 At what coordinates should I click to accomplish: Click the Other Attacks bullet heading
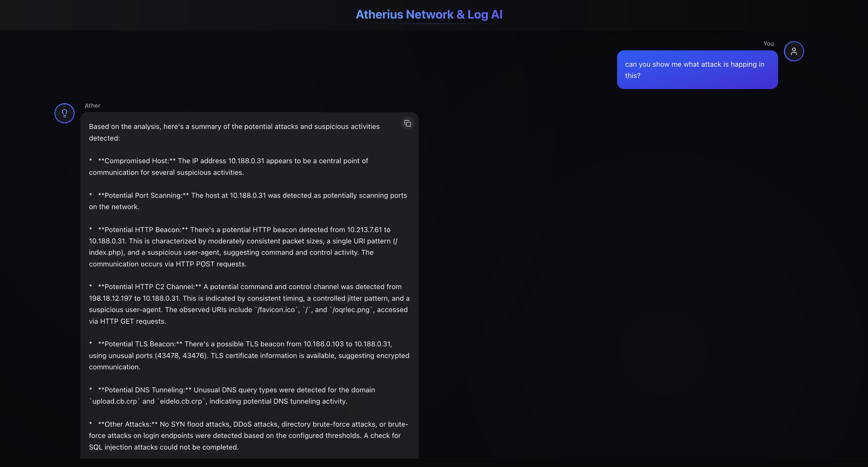(128, 424)
